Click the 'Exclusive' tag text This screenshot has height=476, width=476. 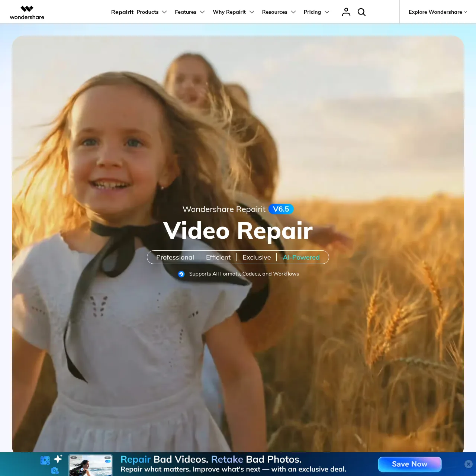coord(257,257)
